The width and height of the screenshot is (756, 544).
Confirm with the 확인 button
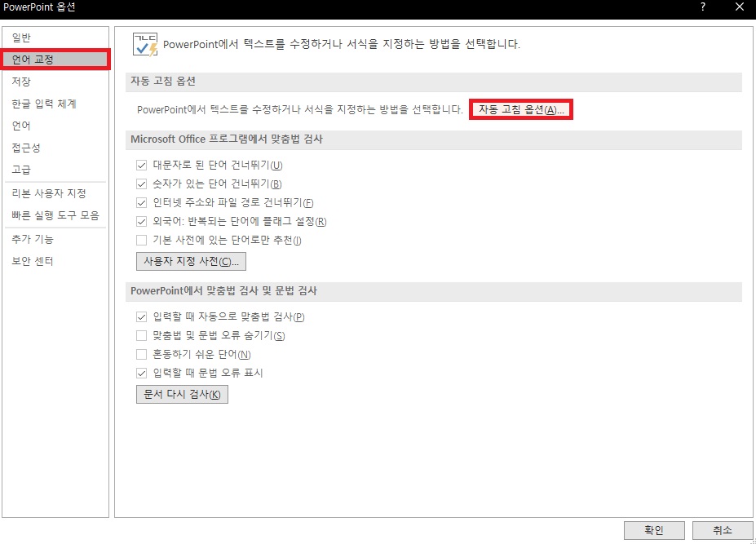(x=654, y=530)
